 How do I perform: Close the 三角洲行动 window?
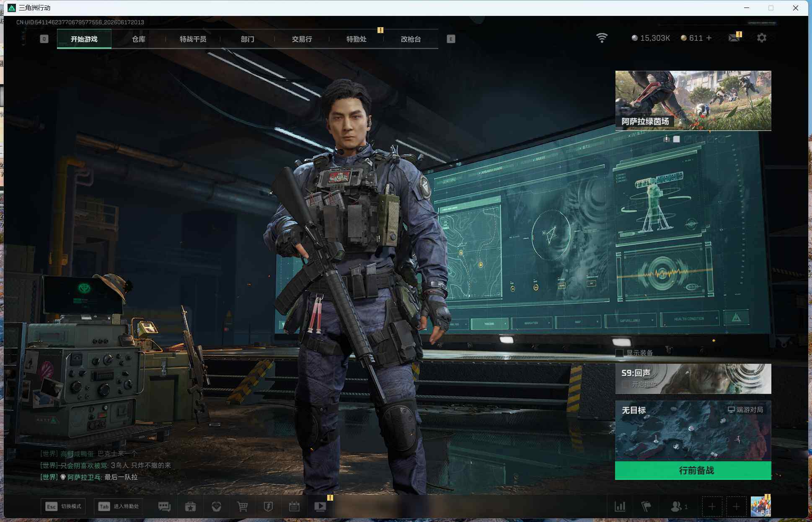coord(795,8)
